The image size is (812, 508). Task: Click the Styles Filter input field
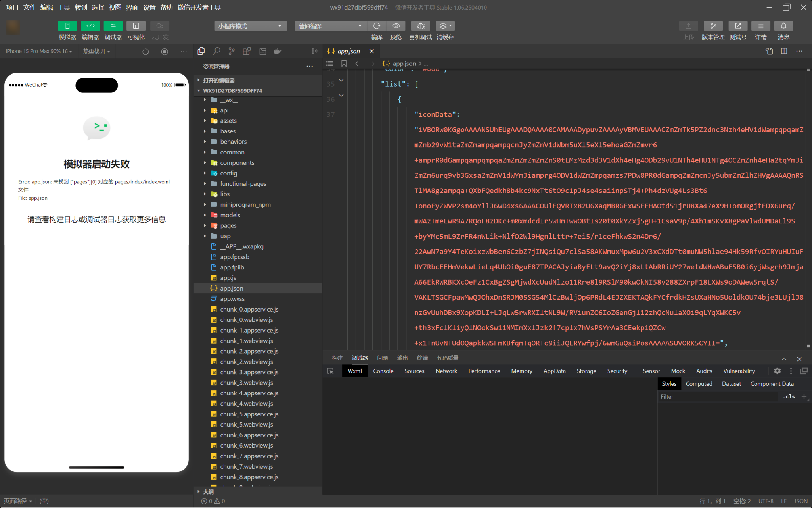click(718, 396)
